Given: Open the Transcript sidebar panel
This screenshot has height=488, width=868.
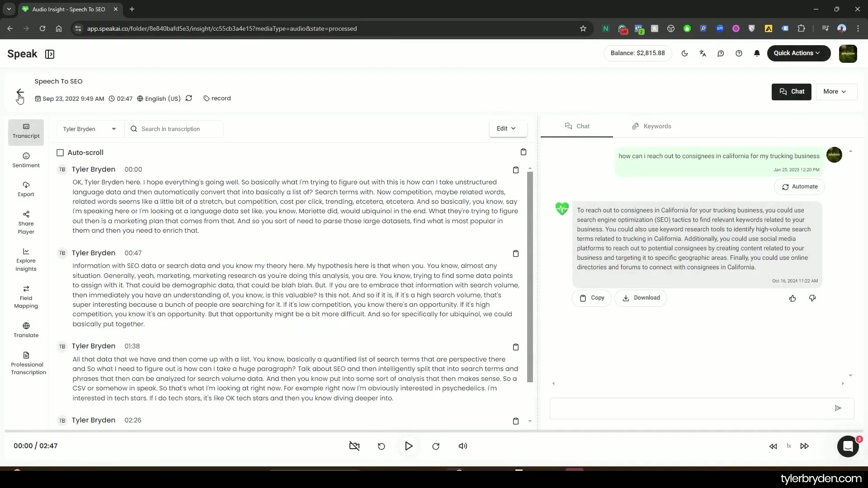Looking at the screenshot, I should click(x=26, y=132).
